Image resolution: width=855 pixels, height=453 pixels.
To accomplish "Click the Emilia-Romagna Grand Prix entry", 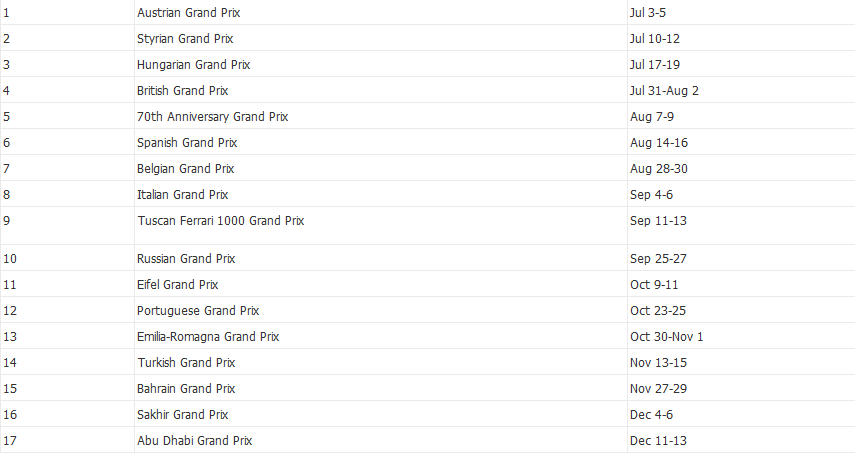I will click(x=208, y=337).
